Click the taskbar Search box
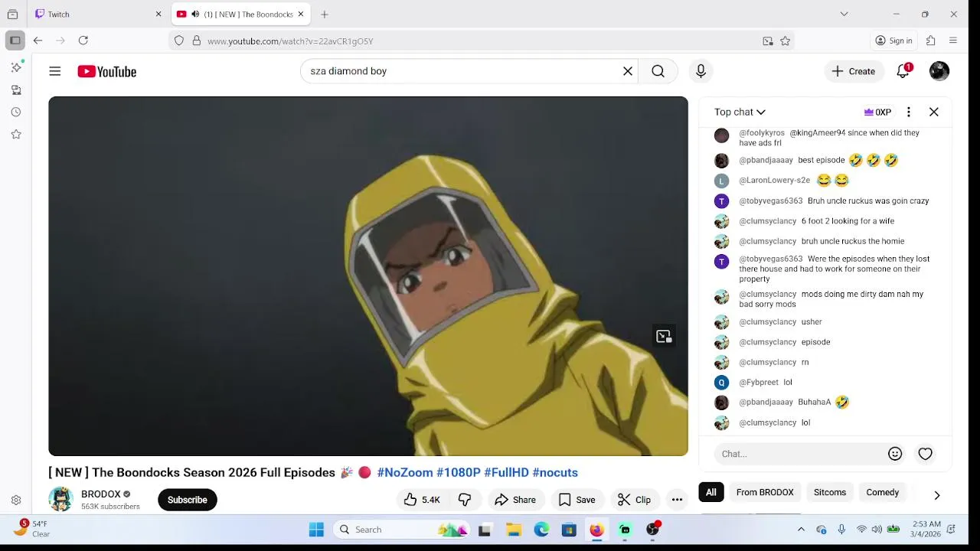Viewport: 980px width, 551px height. coord(402,530)
